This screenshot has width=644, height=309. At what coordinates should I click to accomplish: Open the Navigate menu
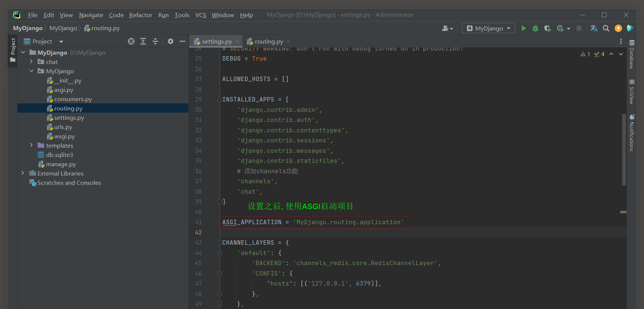coord(91,15)
